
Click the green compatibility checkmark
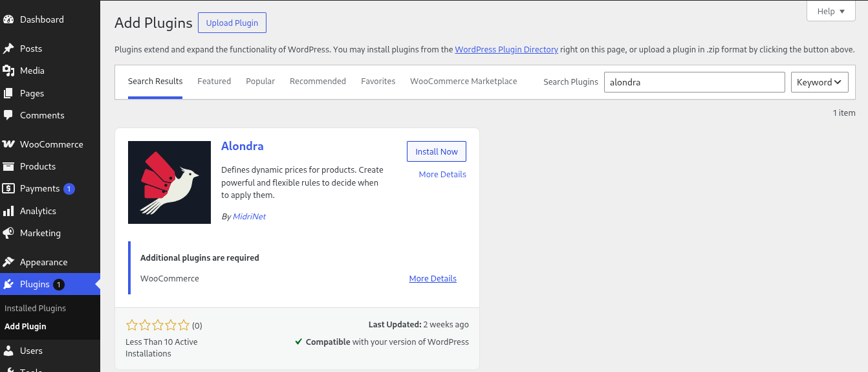point(299,342)
